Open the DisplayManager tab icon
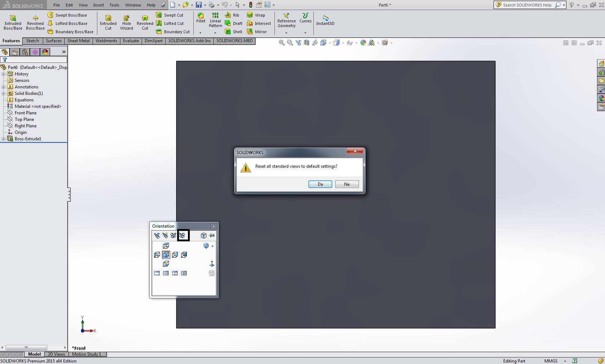The height and width of the screenshot is (364, 605). coord(45,52)
